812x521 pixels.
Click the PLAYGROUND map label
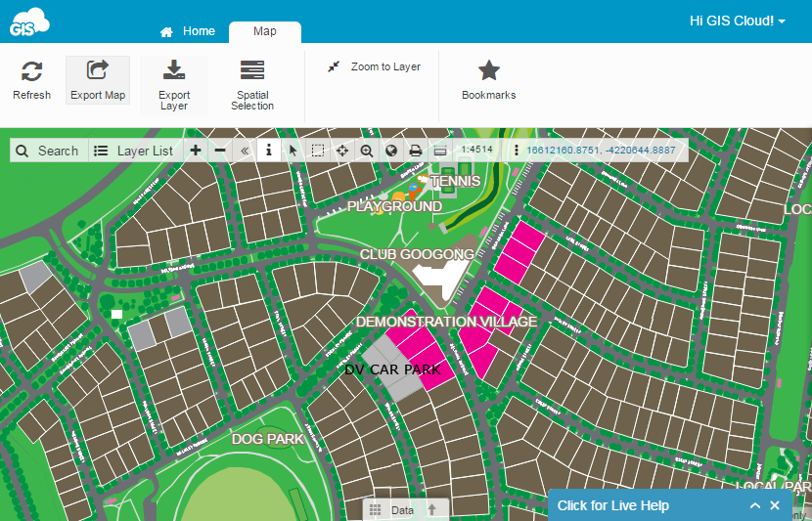pyautogui.click(x=394, y=206)
